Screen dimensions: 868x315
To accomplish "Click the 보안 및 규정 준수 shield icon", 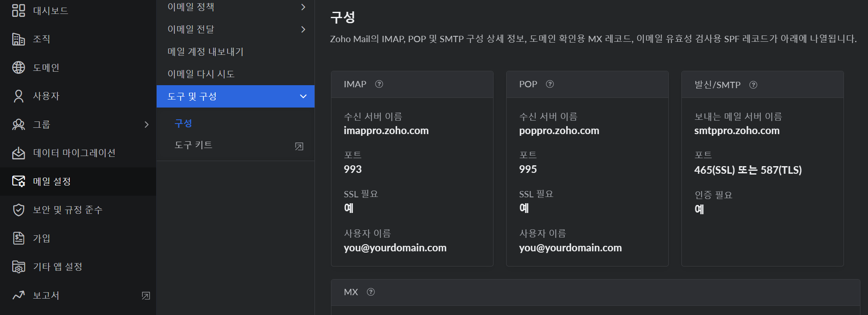I will click(19, 210).
